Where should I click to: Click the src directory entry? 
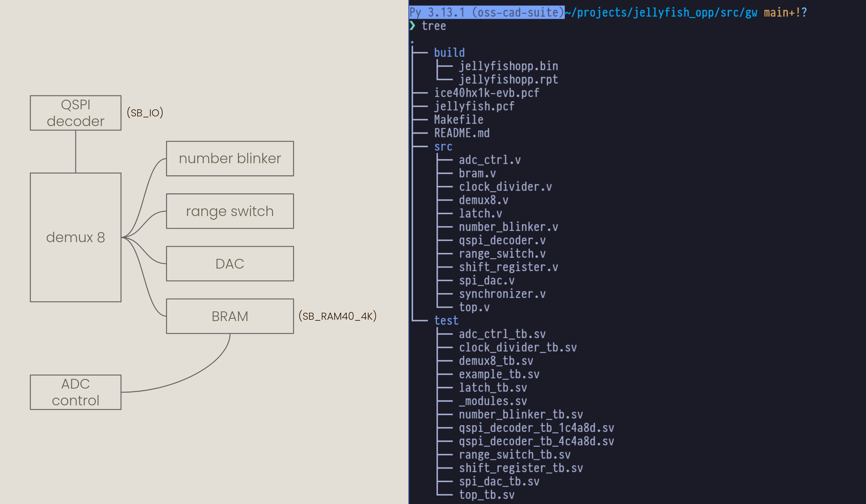point(443,147)
